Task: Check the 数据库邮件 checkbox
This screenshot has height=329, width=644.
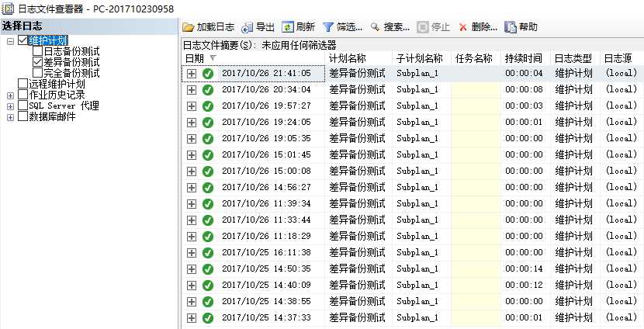Action: (x=23, y=116)
